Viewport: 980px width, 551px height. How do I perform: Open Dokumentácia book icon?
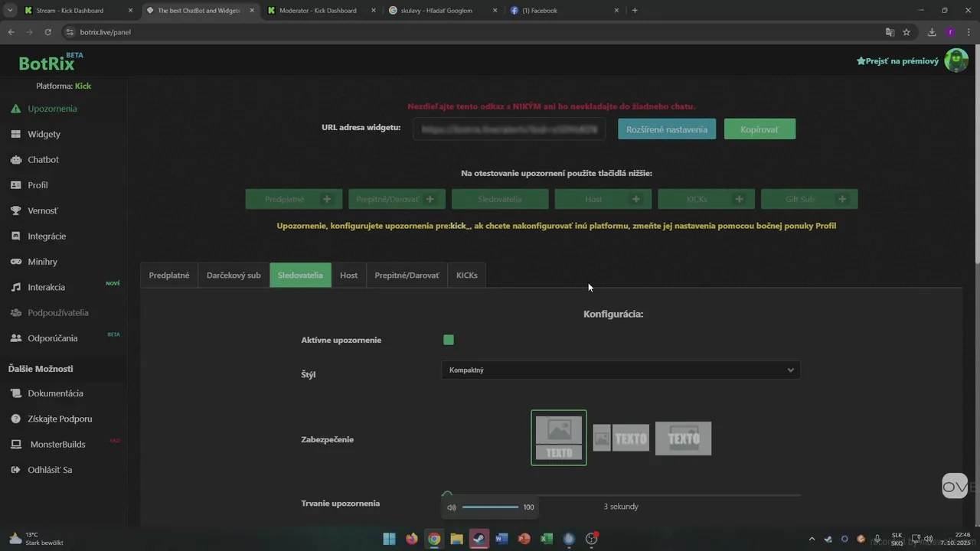coord(15,393)
